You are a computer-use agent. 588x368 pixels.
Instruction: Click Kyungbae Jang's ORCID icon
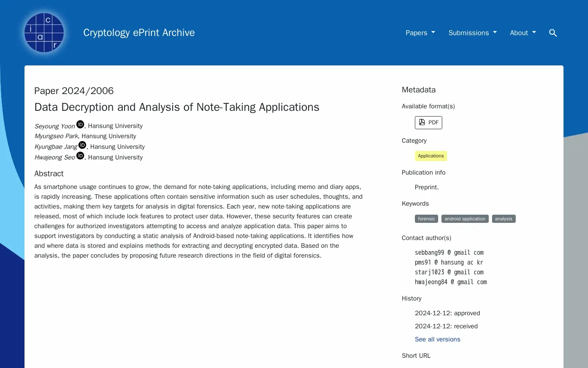(82, 145)
